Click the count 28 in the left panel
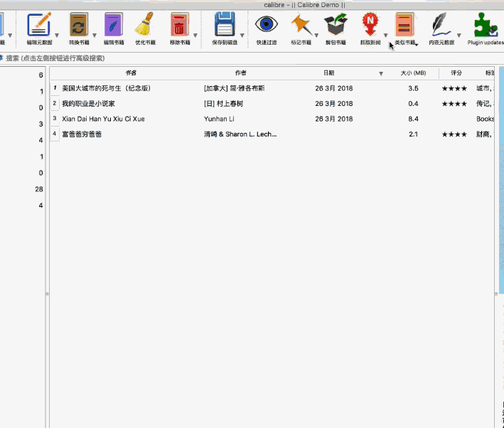Screen dimensions: 504x428 click(x=39, y=189)
